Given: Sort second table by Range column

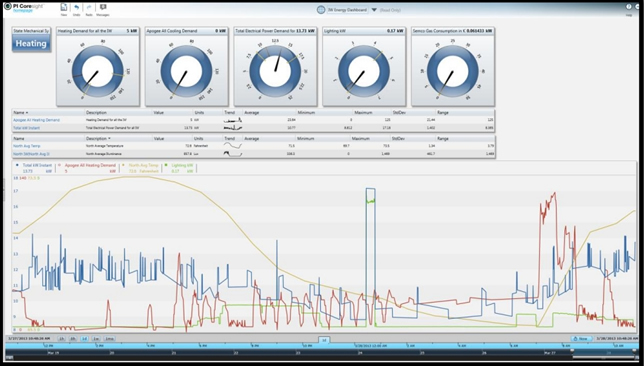Looking at the screenshot, I should tap(443, 138).
